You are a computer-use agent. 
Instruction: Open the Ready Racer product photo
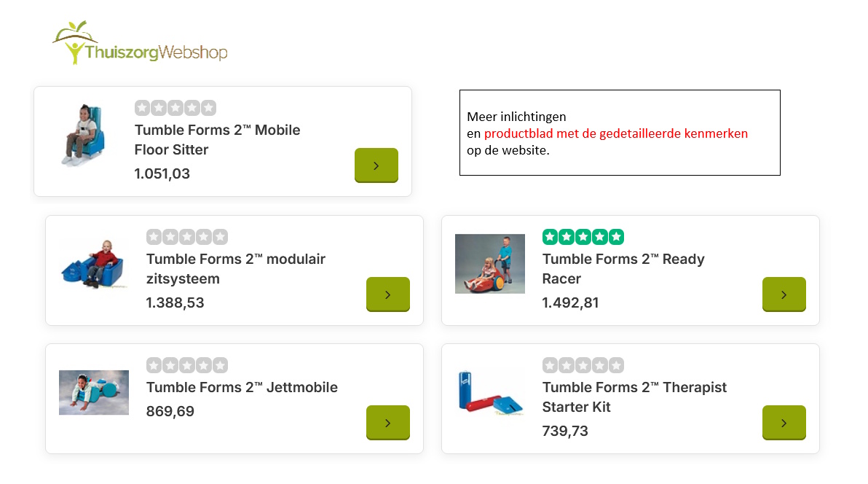tap(489, 264)
